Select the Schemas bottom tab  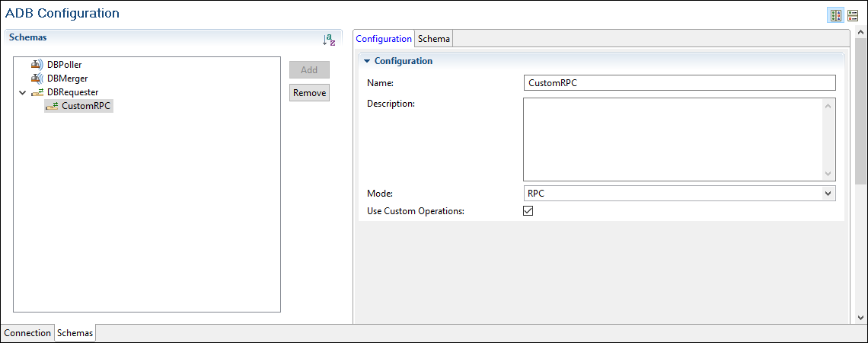coord(75,333)
